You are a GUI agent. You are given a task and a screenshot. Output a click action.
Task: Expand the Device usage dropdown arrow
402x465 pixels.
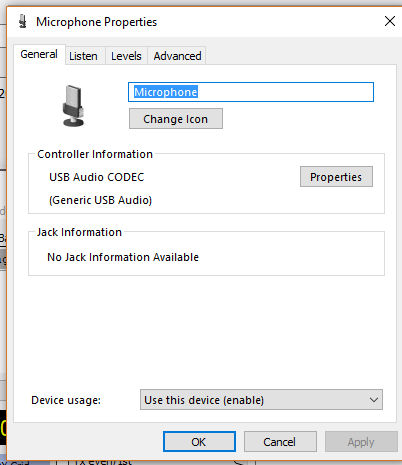(374, 399)
